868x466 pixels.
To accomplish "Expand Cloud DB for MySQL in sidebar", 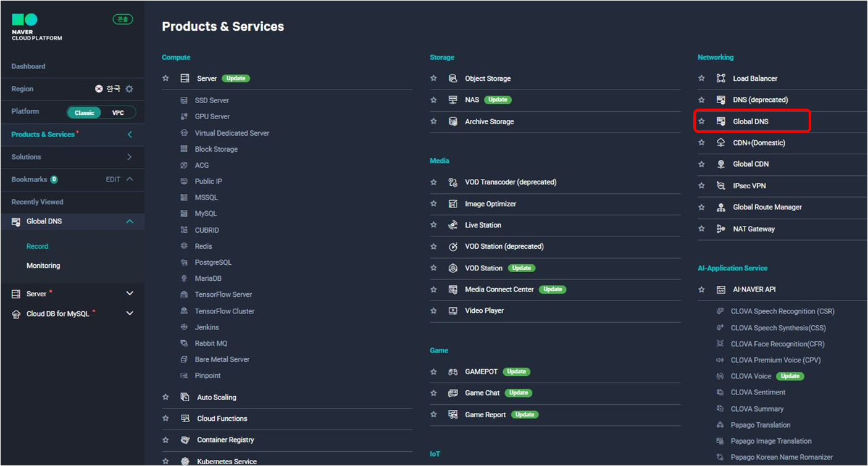I will click(x=129, y=313).
